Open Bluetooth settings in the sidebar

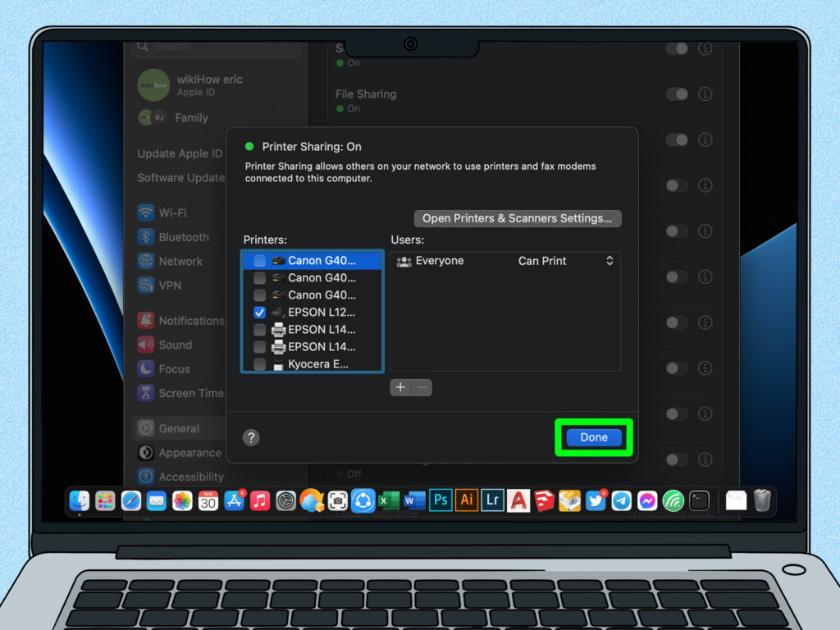tap(183, 237)
